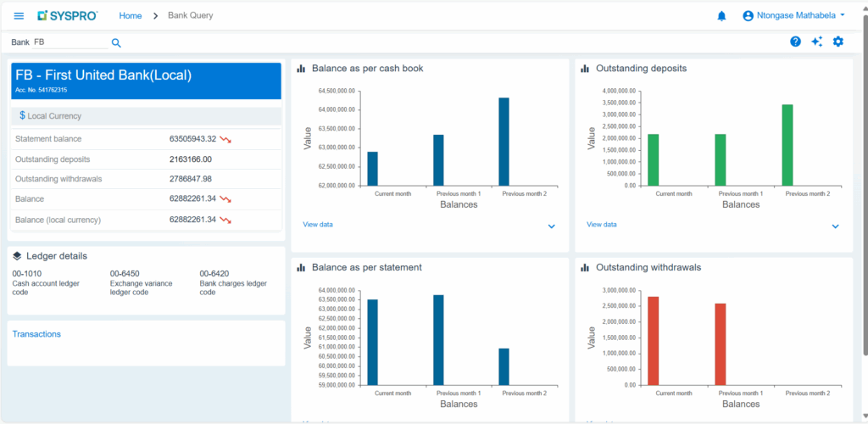The width and height of the screenshot is (868, 424).
Task: Click the bank search magnifier icon
Action: [x=116, y=42]
